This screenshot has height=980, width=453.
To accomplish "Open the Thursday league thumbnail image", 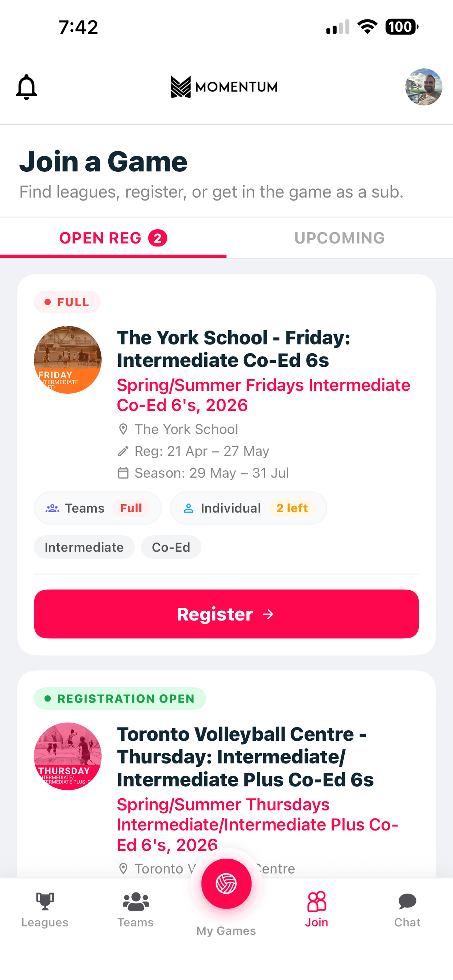I will [x=68, y=756].
